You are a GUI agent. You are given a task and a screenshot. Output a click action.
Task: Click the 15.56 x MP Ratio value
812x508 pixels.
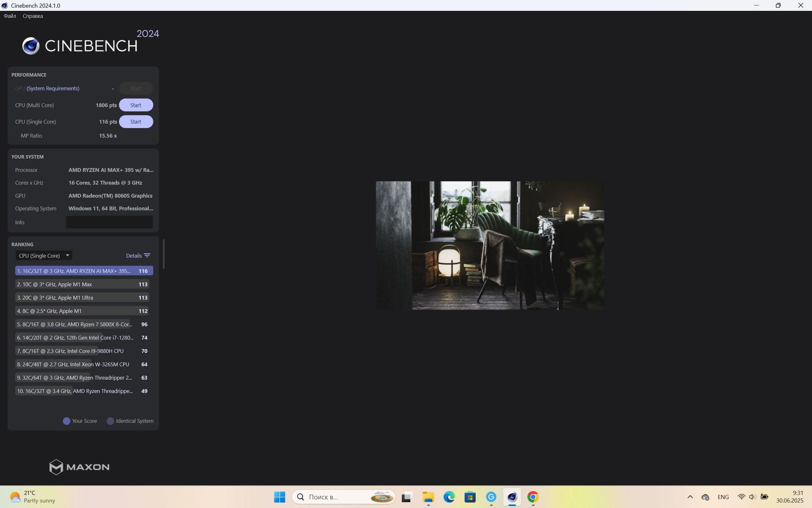click(x=108, y=136)
